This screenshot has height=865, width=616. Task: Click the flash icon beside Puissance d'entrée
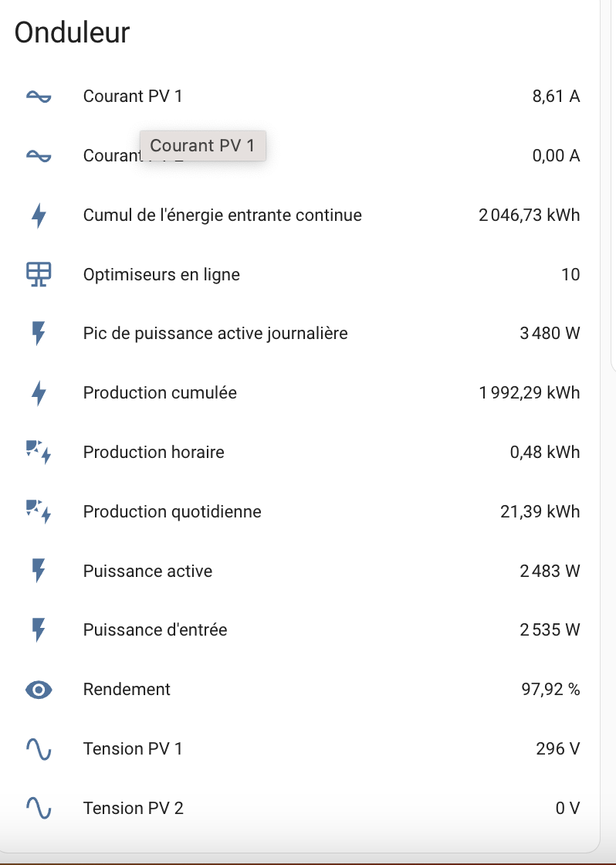(x=39, y=630)
